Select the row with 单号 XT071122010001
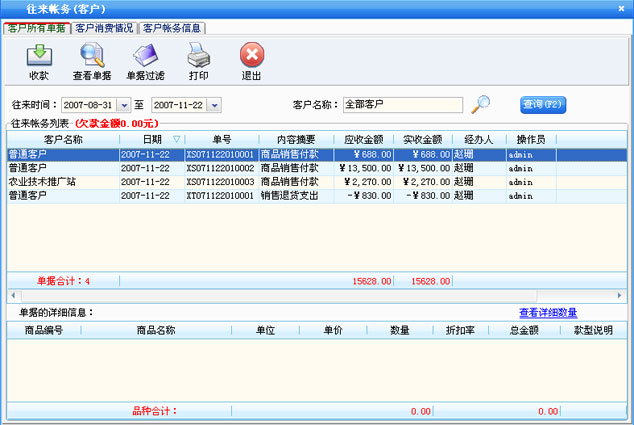 pos(220,196)
